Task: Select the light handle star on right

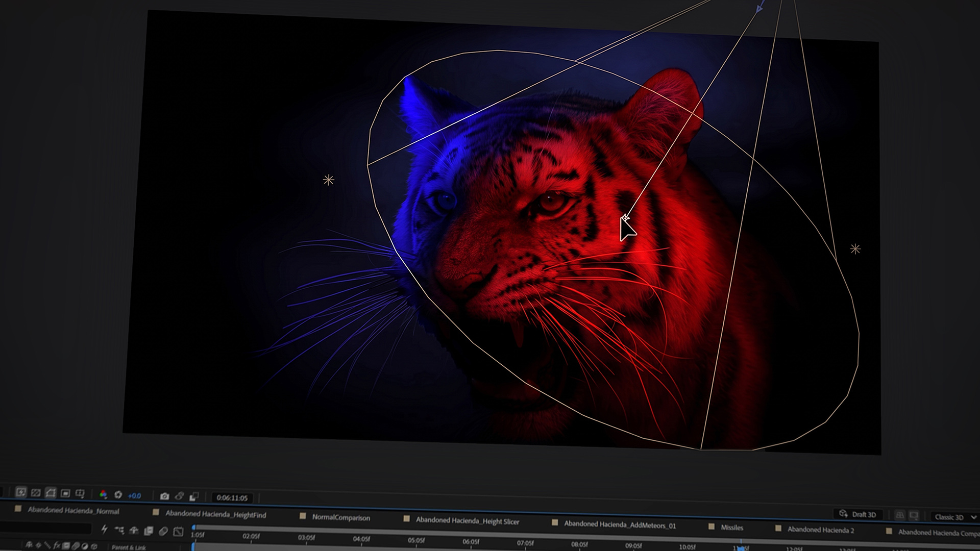Action: tap(855, 249)
